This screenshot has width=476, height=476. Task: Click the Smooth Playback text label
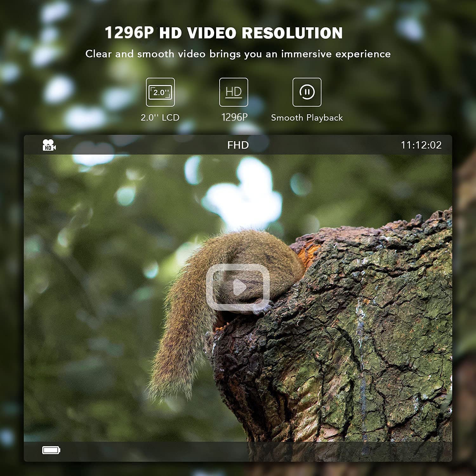tap(307, 118)
